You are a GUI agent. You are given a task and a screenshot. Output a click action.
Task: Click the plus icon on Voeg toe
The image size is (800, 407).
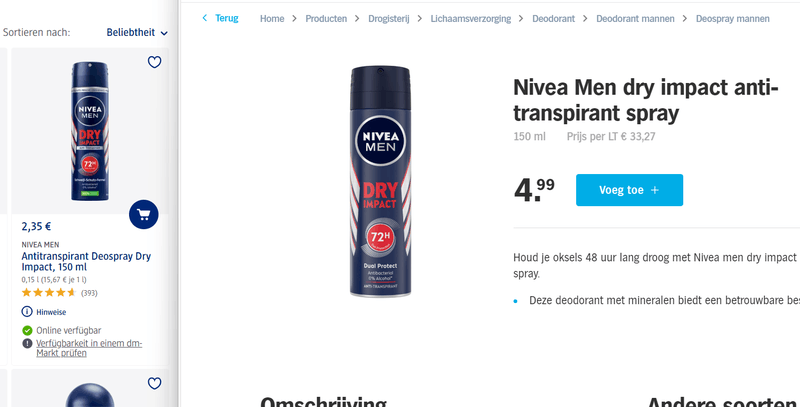pos(655,190)
